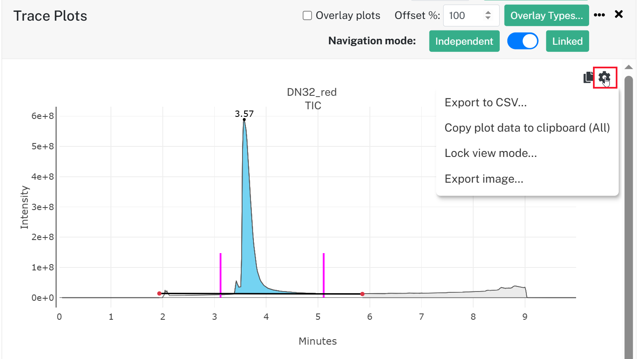The width and height of the screenshot is (644, 359).
Task: Select Export to CSV menu item
Action: coord(485,103)
